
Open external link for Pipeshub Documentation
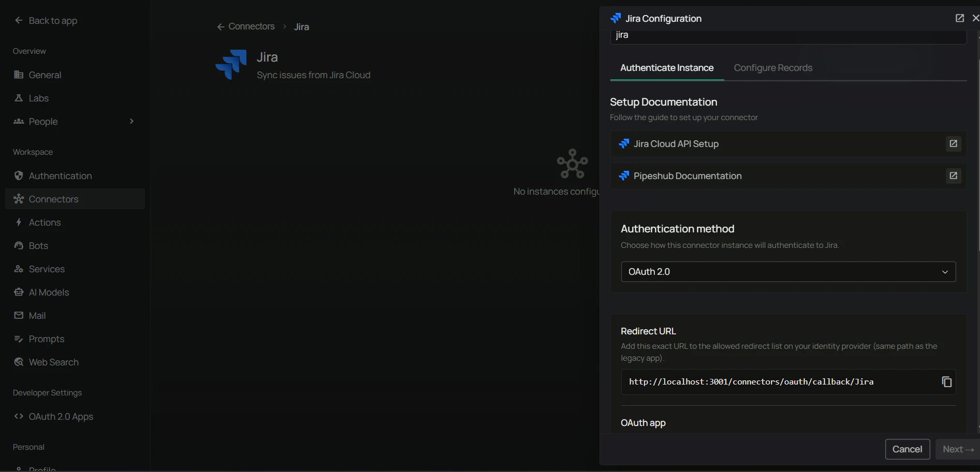(x=953, y=175)
